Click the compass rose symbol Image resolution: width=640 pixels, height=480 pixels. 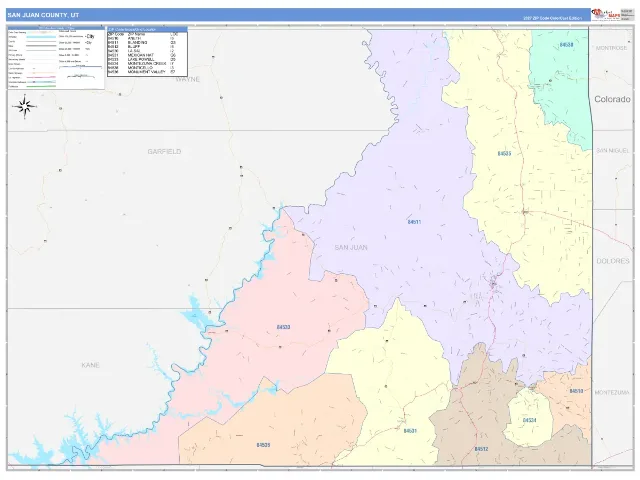(x=25, y=106)
